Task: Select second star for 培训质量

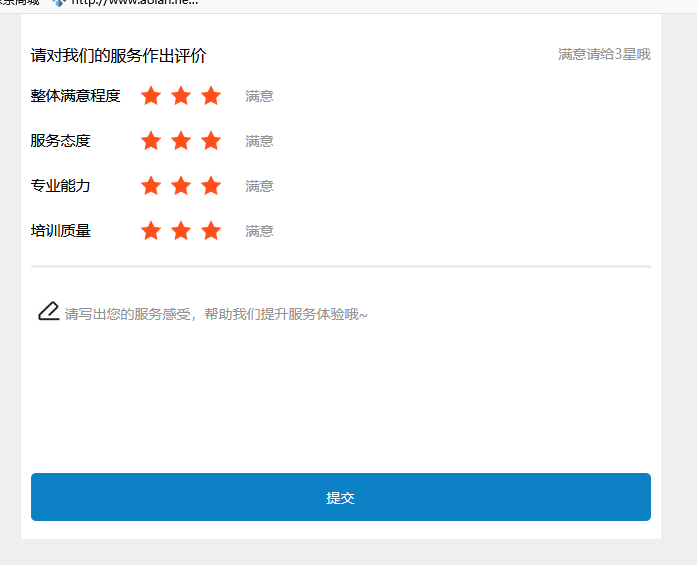Action: click(181, 231)
